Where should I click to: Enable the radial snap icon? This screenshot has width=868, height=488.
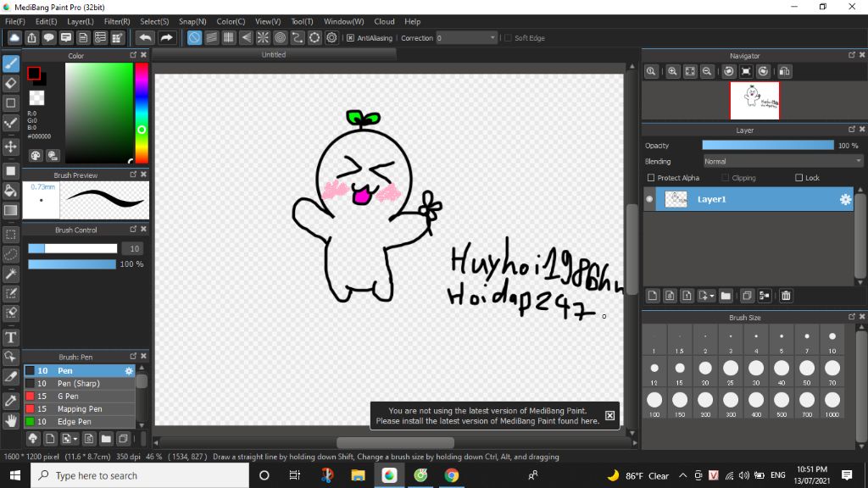tap(263, 37)
